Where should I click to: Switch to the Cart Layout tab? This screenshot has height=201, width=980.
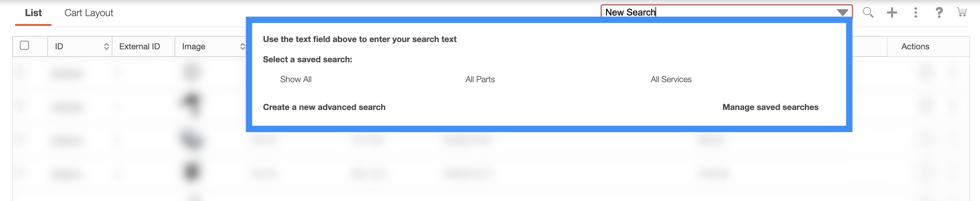(x=89, y=13)
